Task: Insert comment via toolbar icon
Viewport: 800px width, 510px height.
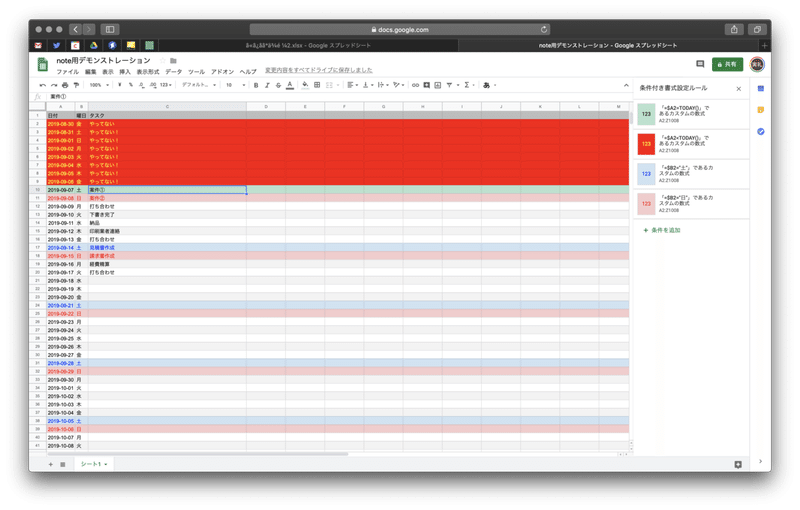Action: tap(427, 85)
